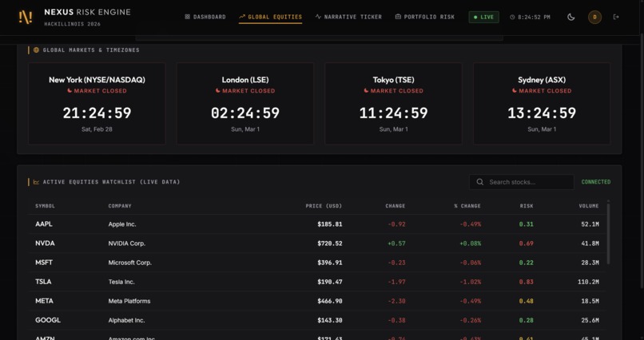The width and height of the screenshot is (644, 340).
Task: Click the Microsoft Corp. company name
Action: (129, 263)
